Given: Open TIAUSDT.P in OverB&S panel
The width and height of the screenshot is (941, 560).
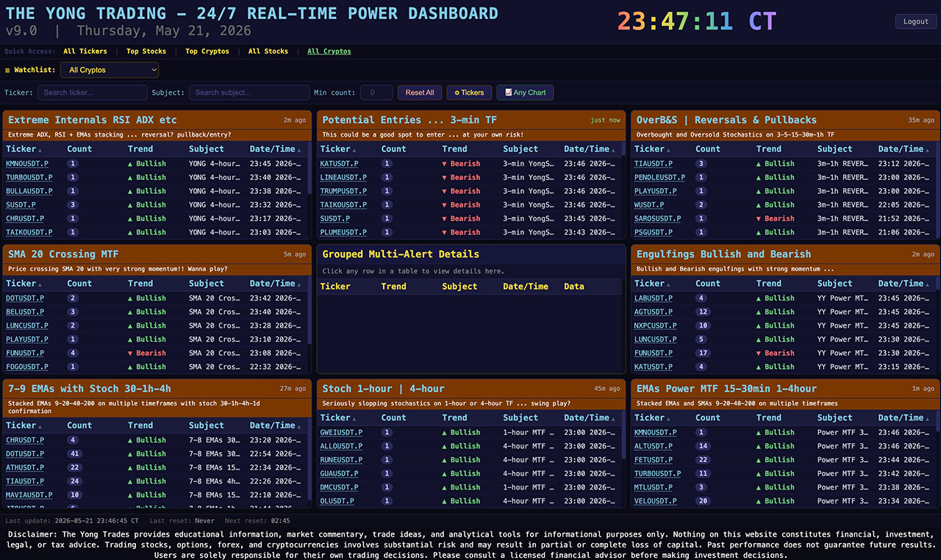Looking at the screenshot, I should [x=654, y=164].
